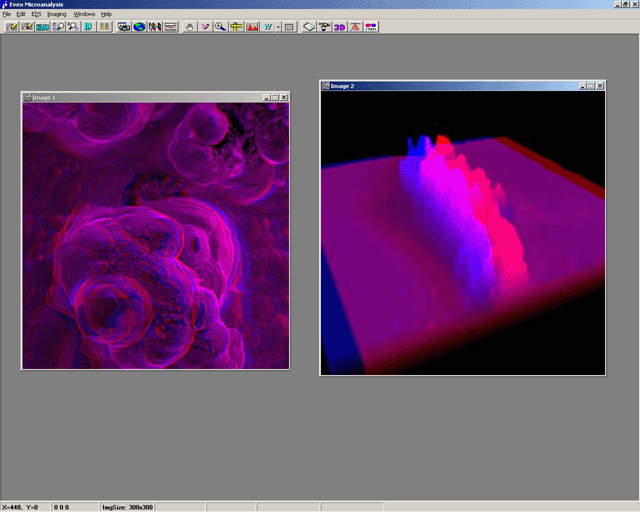Screen dimensions: 640x512
Task: Click the yellow crosshair measure icon
Action: (x=235, y=27)
